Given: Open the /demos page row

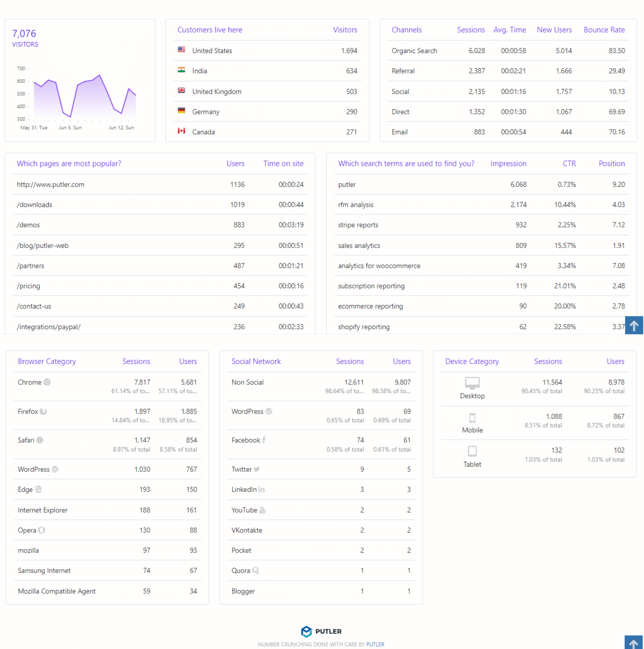Looking at the screenshot, I should [x=160, y=225].
